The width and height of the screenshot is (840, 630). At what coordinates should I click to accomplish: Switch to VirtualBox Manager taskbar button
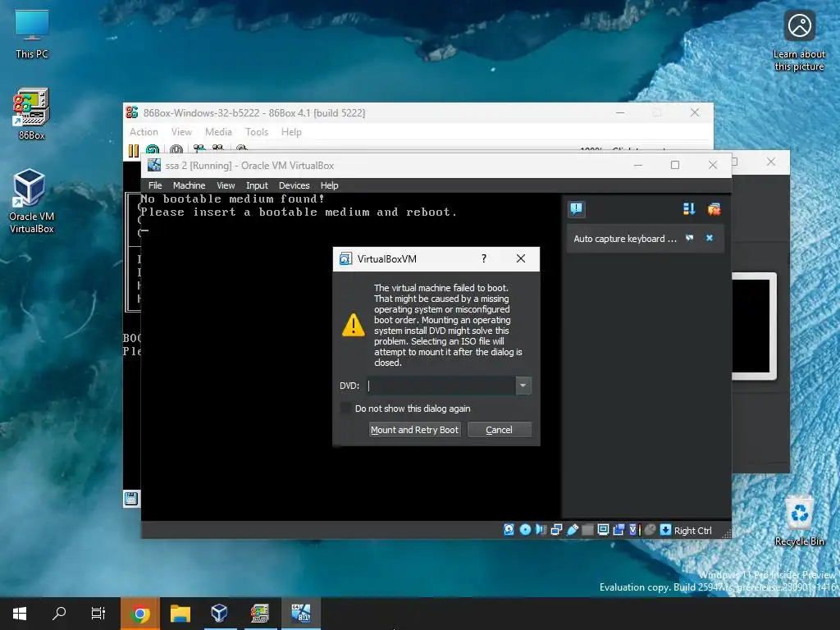pyautogui.click(x=219, y=614)
